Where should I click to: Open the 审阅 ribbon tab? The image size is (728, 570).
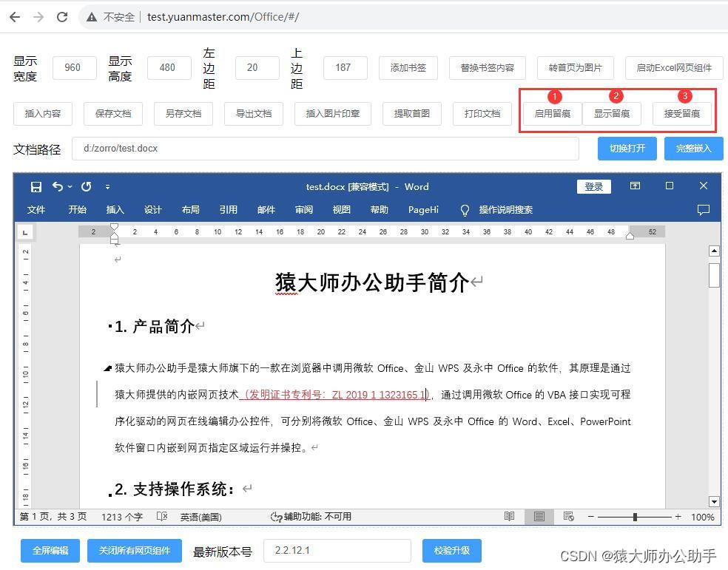click(x=303, y=210)
